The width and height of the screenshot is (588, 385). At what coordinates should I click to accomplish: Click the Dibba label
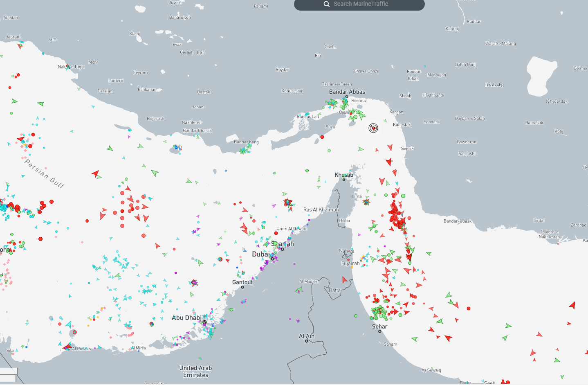click(x=345, y=221)
